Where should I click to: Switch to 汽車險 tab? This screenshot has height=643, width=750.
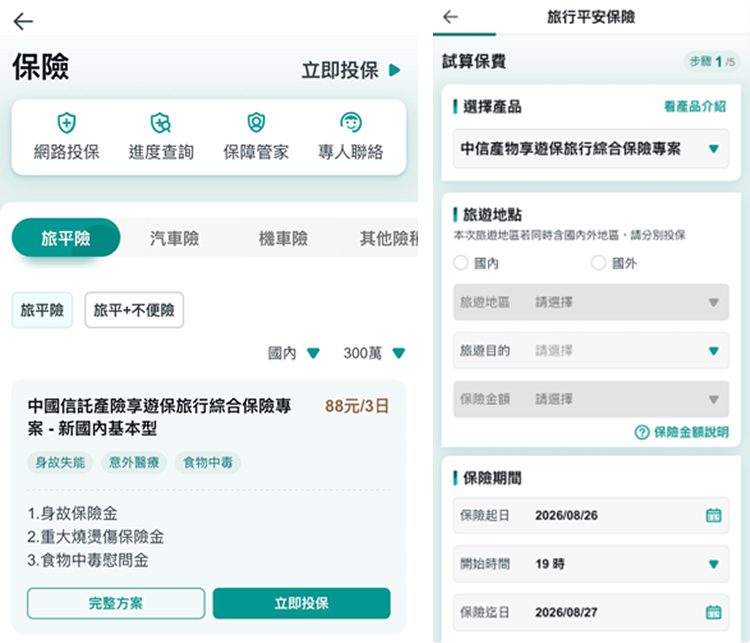point(175,238)
